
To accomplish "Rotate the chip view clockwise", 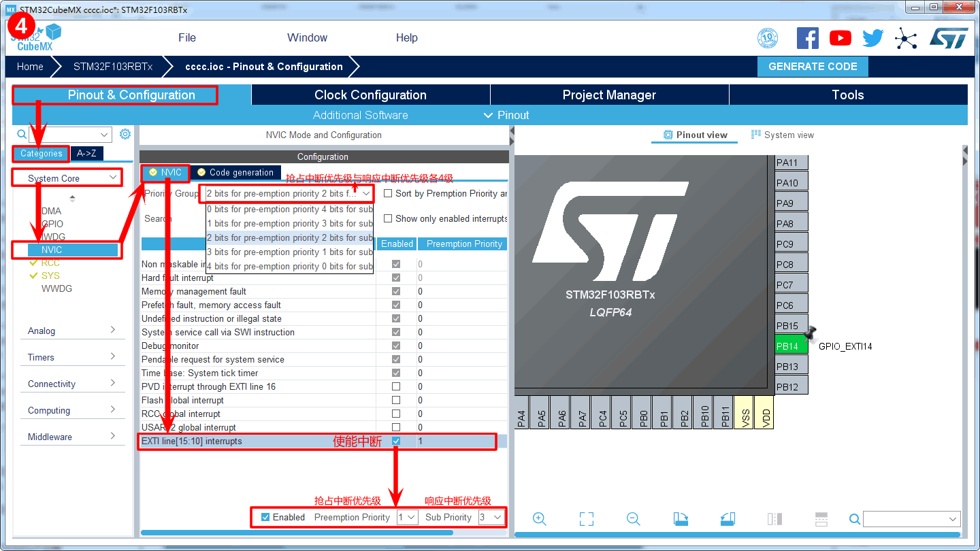I will click(x=681, y=519).
